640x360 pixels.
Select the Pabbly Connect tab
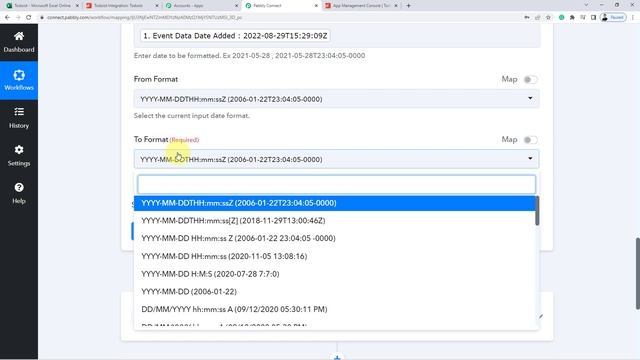point(281,6)
